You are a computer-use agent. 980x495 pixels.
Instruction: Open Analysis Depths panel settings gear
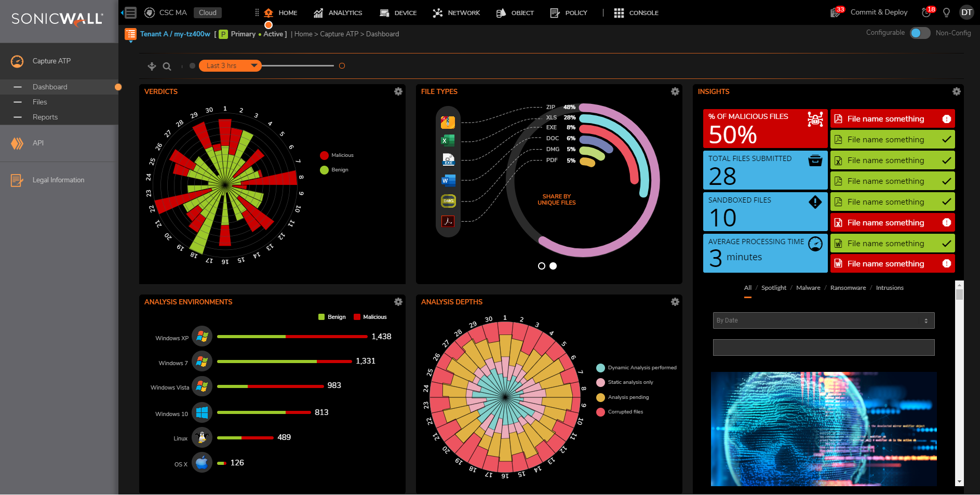[x=675, y=302]
